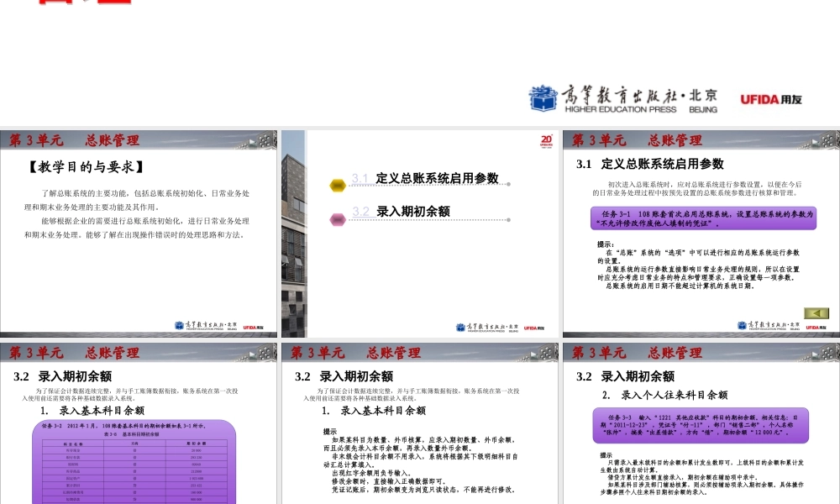840x504 pixels.
Task: Expand the 任务3-3 task description box
Action: pyautogui.click(x=702, y=424)
